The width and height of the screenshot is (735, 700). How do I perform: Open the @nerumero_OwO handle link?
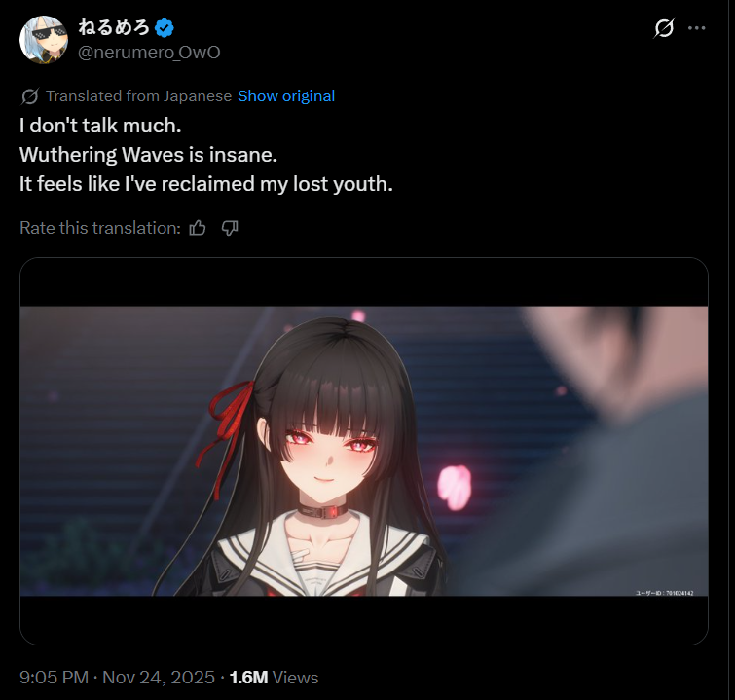coord(149,53)
